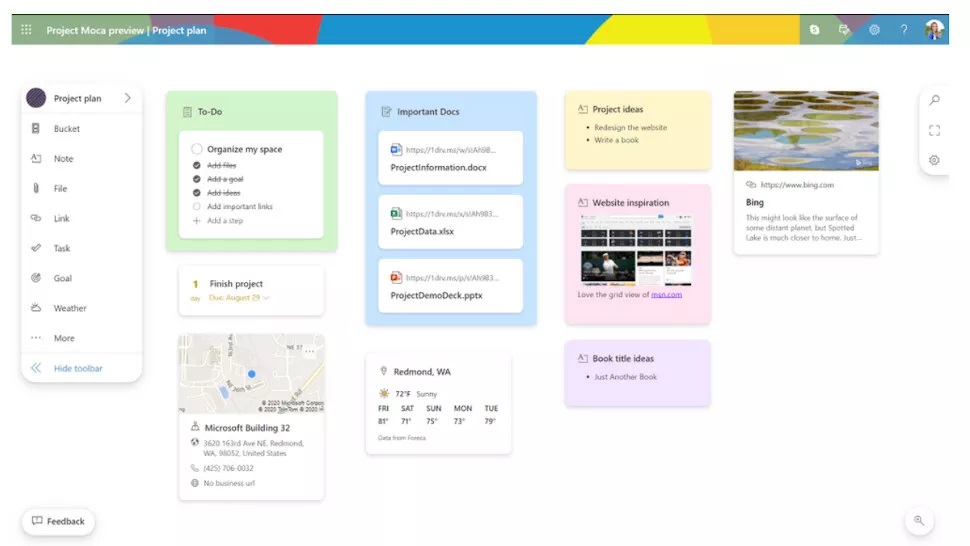
Task: Open the user profile avatar
Action: (934, 30)
